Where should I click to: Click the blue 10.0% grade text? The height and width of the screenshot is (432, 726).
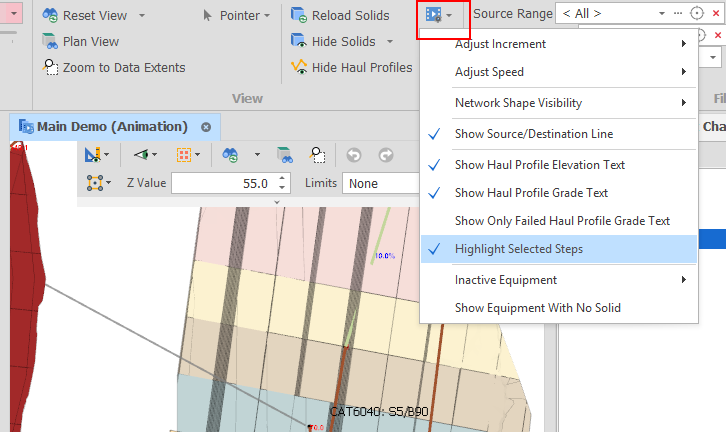385,256
